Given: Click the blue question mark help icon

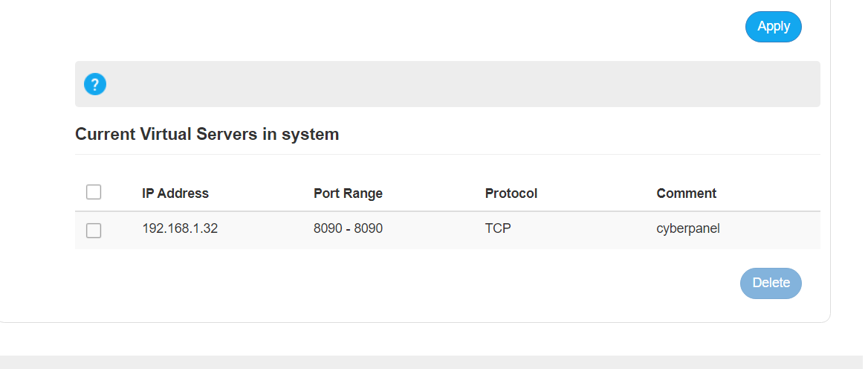Looking at the screenshot, I should (x=94, y=84).
